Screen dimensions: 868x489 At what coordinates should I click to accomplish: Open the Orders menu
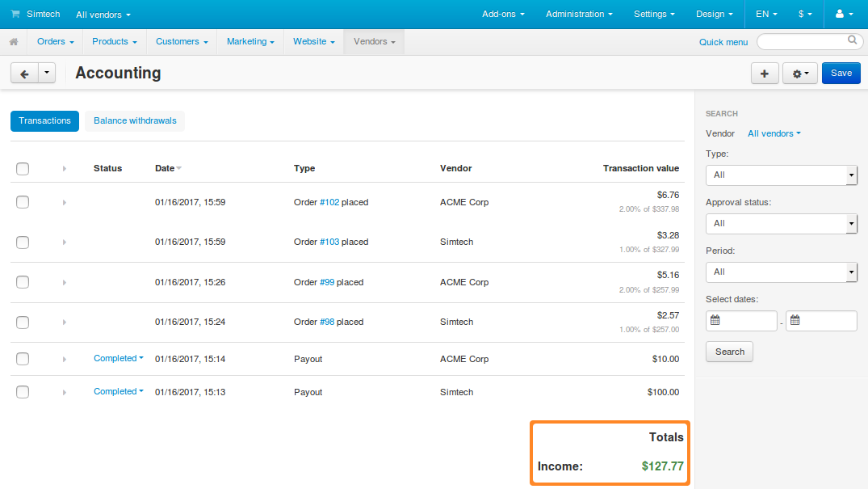[x=56, y=41]
